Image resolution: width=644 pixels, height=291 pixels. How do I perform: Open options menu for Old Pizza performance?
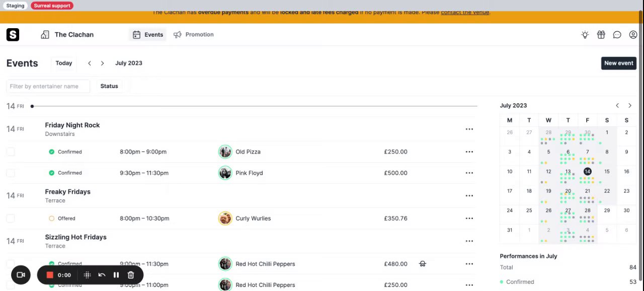(469, 152)
